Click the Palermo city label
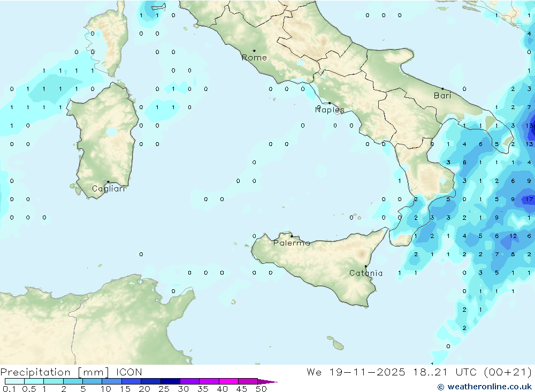535x392 pixels. point(292,243)
